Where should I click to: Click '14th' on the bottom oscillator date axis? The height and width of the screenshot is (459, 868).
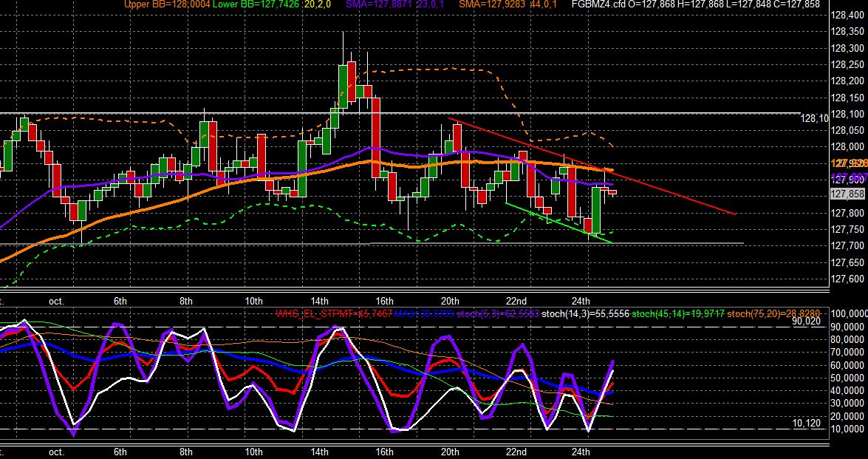319,452
